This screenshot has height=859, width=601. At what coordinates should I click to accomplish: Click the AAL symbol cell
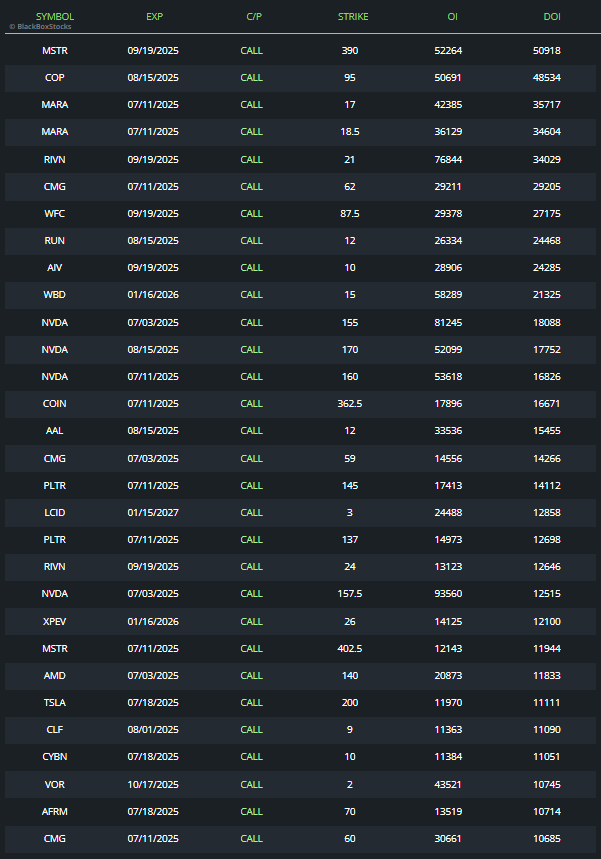[55, 431]
